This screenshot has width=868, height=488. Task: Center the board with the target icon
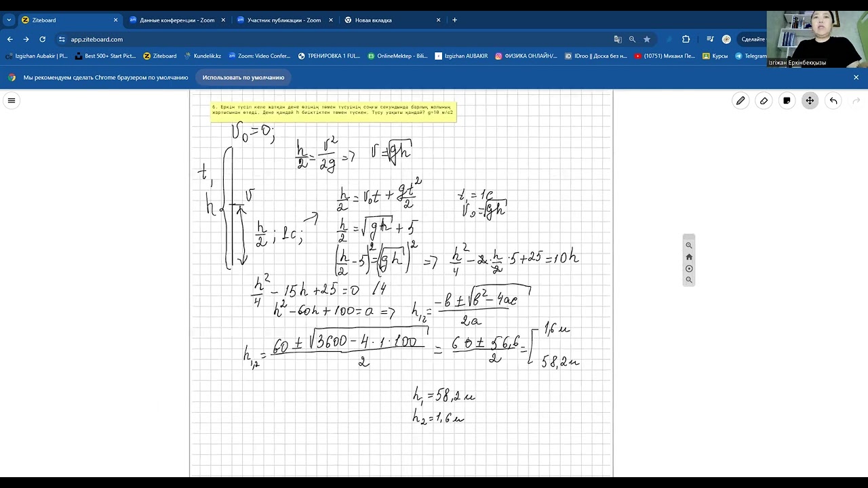pos(689,268)
